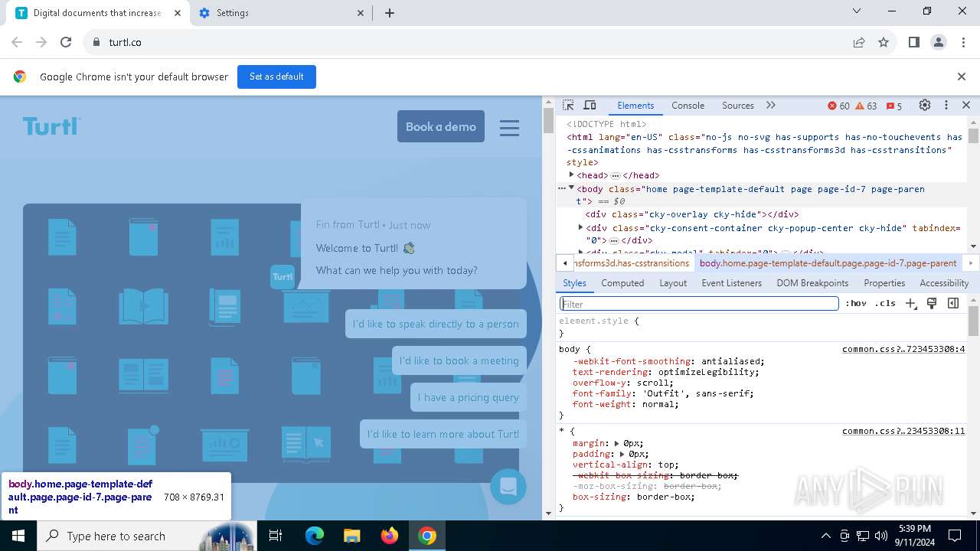This screenshot has width=980, height=551.
Task: Open the Properties tab
Action: coord(884,283)
